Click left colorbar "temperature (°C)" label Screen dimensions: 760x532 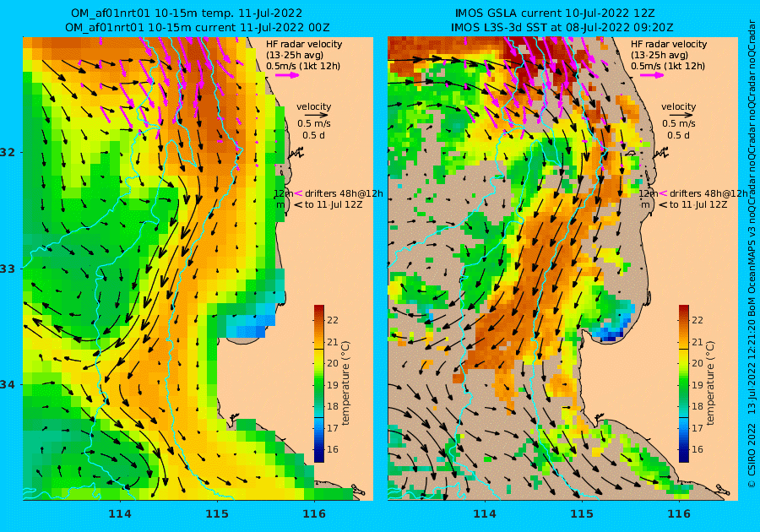pyautogui.click(x=345, y=383)
